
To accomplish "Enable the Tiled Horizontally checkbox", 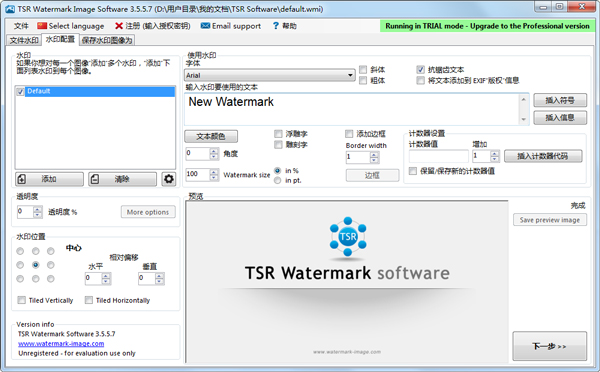I will click(89, 300).
